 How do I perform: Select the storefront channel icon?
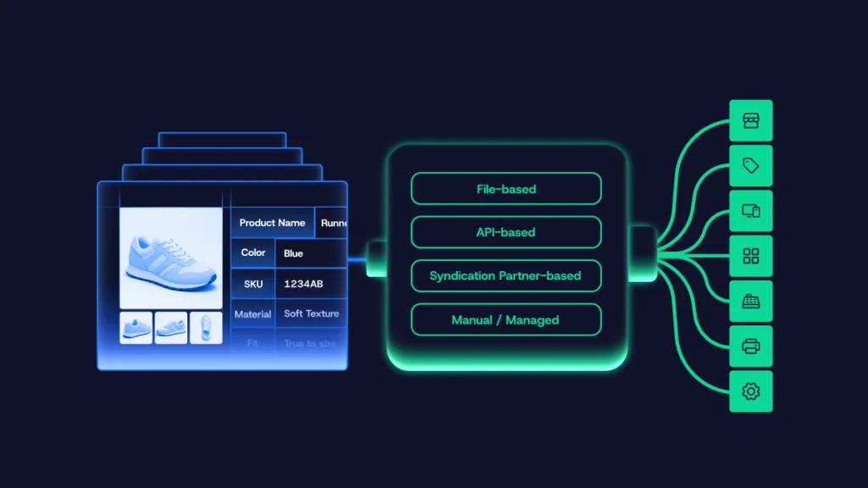pos(751,120)
